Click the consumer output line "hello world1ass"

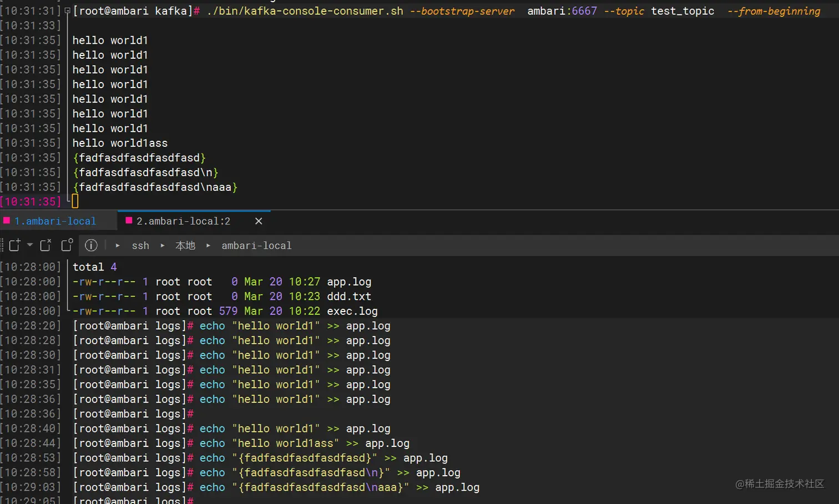(x=120, y=143)
